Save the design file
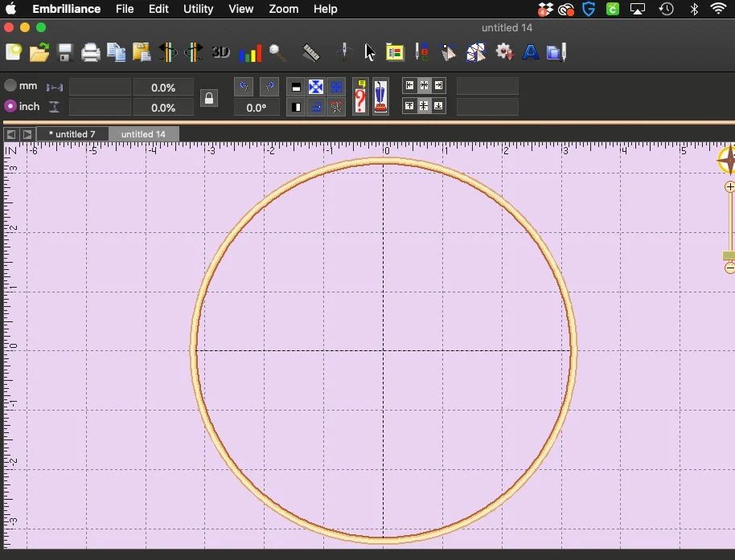This screenshot has width=735, height=560. (x=65, y=52)
